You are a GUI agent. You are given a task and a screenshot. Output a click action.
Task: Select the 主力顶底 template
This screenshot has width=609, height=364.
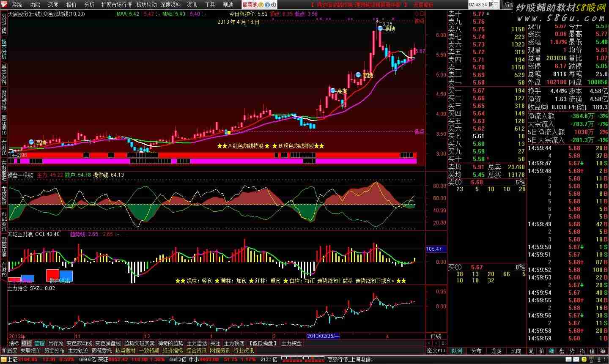point(234,343)
